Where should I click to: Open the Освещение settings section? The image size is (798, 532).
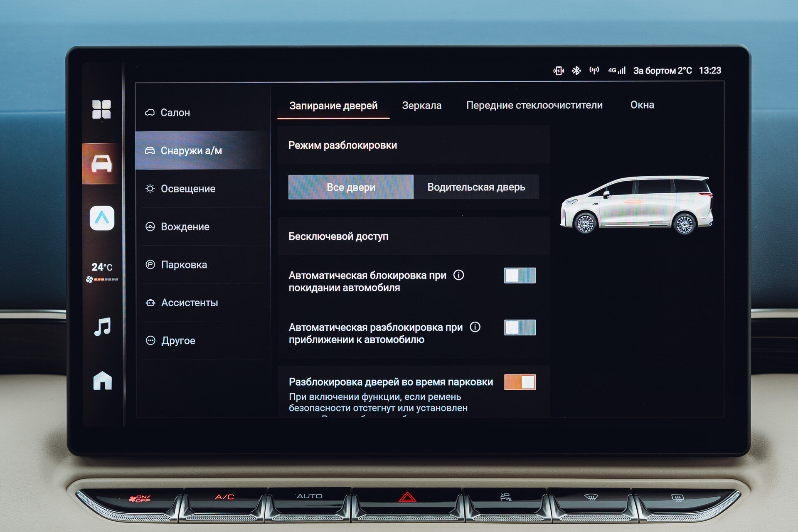click(188, 189)
